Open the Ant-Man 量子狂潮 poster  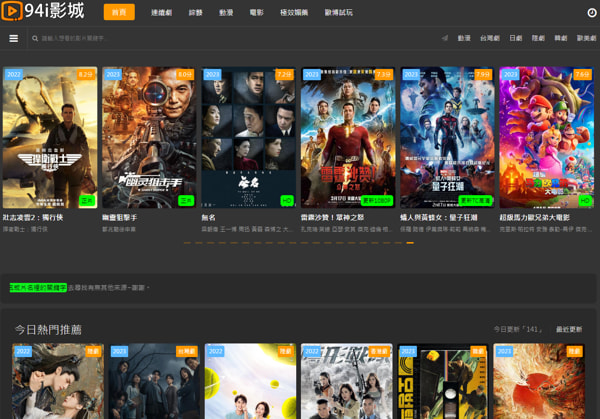tap(447, 137)
